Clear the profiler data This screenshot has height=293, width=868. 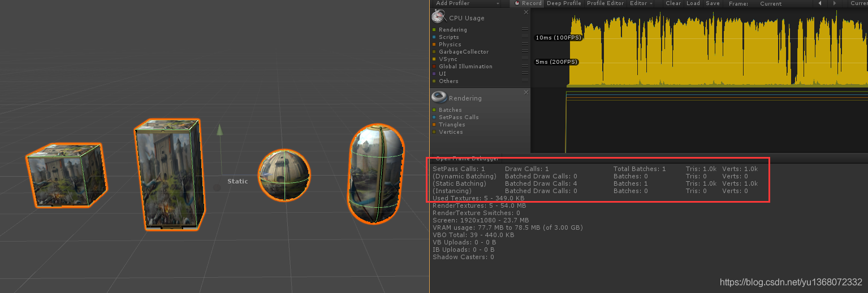click(x=673, y=3)
